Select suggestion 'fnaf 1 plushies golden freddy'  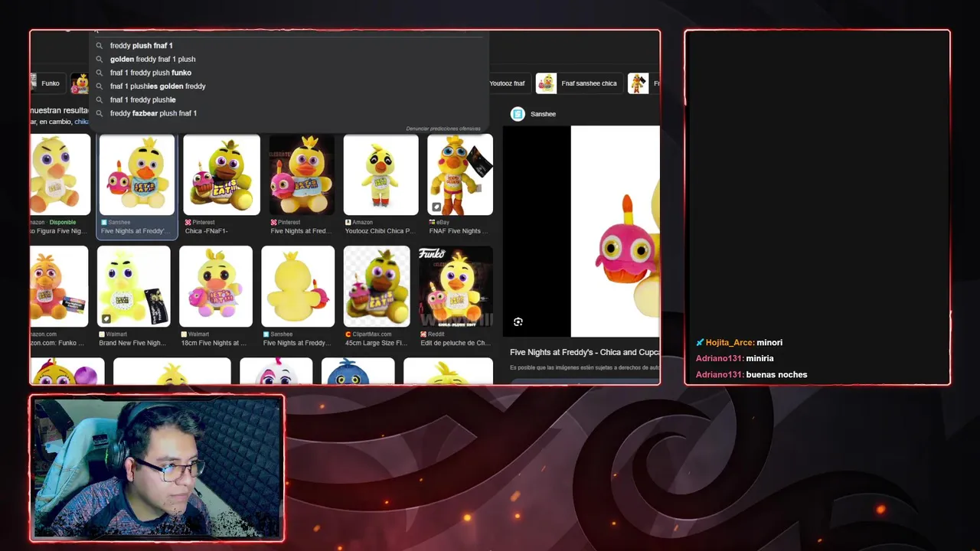[x=157, y=86]
